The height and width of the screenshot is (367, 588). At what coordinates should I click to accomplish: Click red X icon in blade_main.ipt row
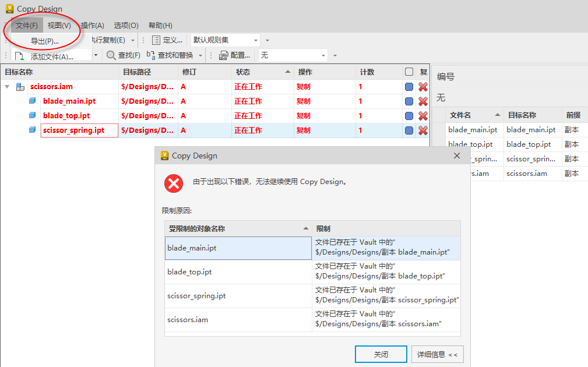coord(423,101)
